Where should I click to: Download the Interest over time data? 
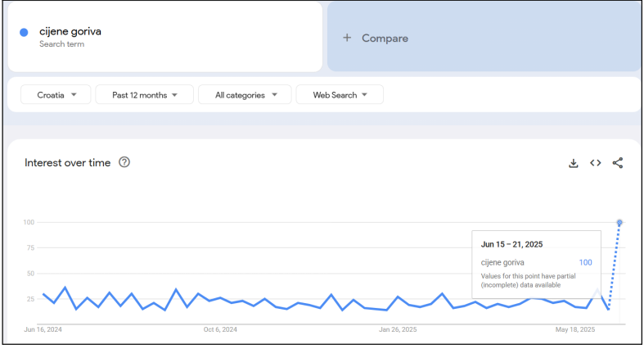tap(574, 163)
